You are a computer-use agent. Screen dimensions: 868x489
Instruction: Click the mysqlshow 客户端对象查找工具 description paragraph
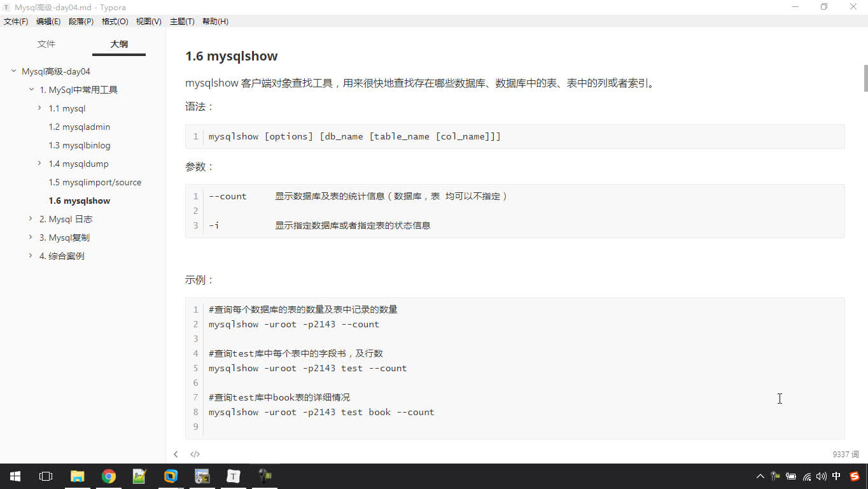pyautogui.click(x=420, y=83)
